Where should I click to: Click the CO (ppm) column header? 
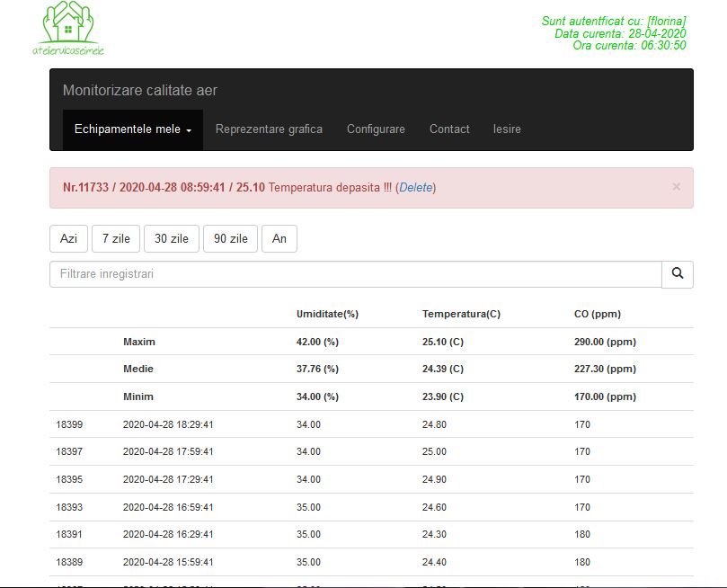(x=597, y=314)
